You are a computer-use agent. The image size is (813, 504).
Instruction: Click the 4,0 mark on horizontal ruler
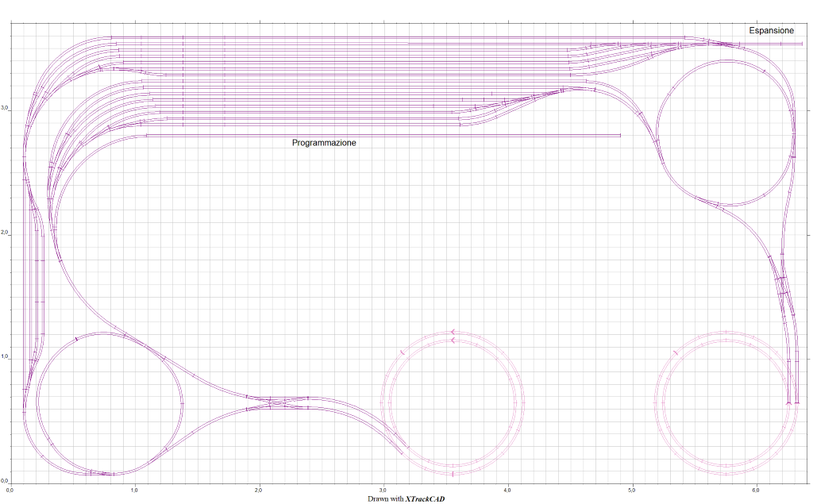(x=507, y=491)
